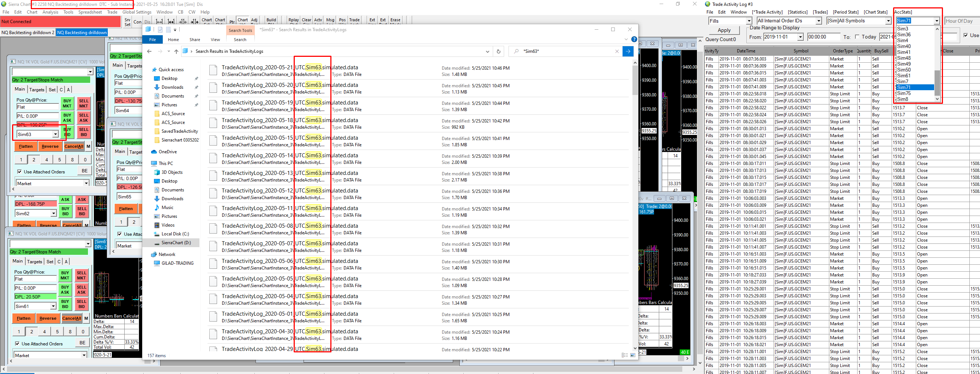This screenshot has height=374, width=980.
Task: Click the Srv Set toolbar button
Action: [128, 22]
